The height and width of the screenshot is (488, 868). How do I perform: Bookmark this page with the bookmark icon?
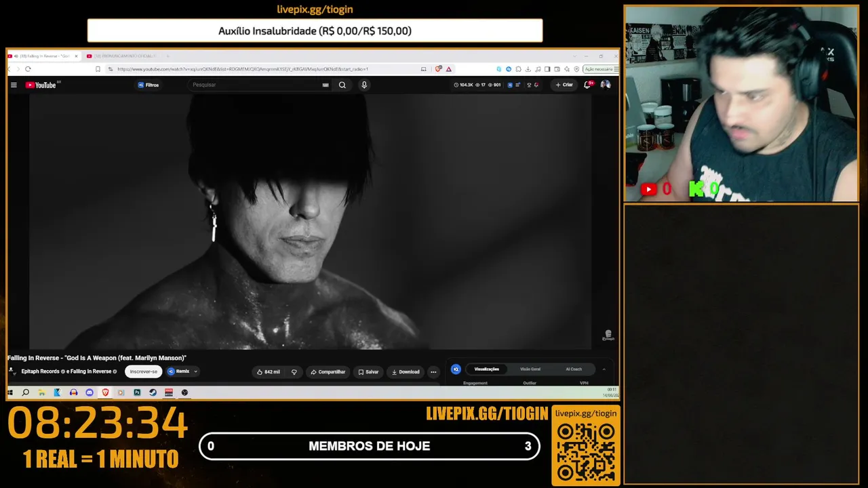pos(98,69)
